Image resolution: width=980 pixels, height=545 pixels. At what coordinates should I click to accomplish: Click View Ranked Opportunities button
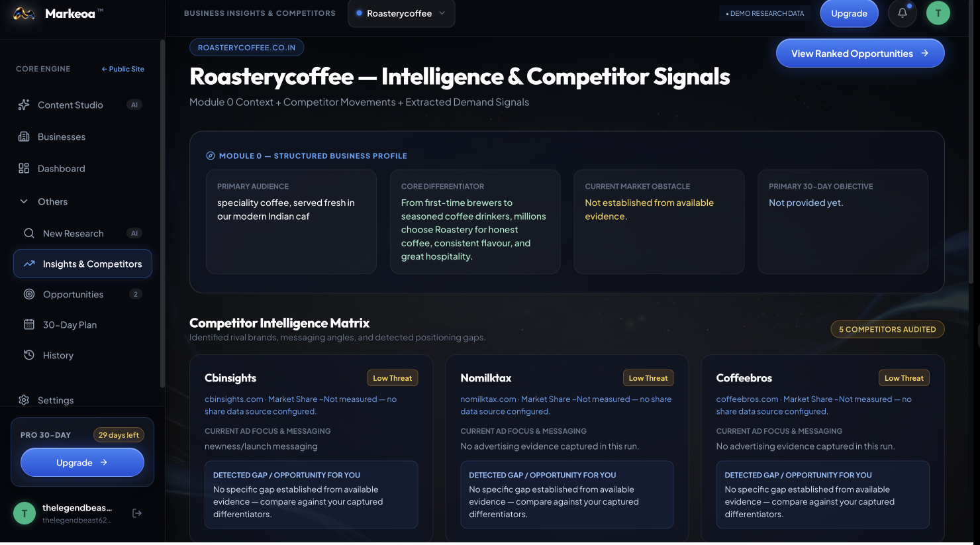(860, 53)
